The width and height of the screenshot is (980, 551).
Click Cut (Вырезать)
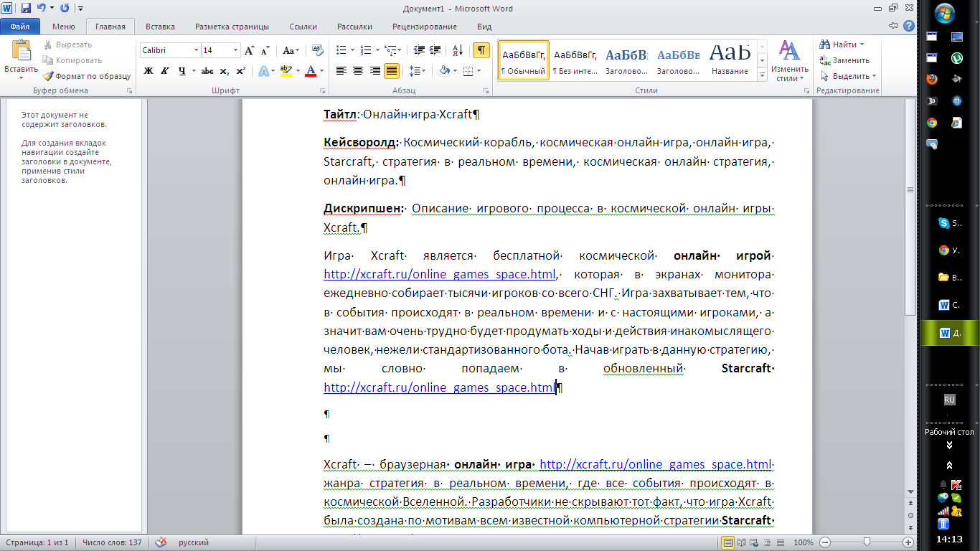(x=67, y=44)
